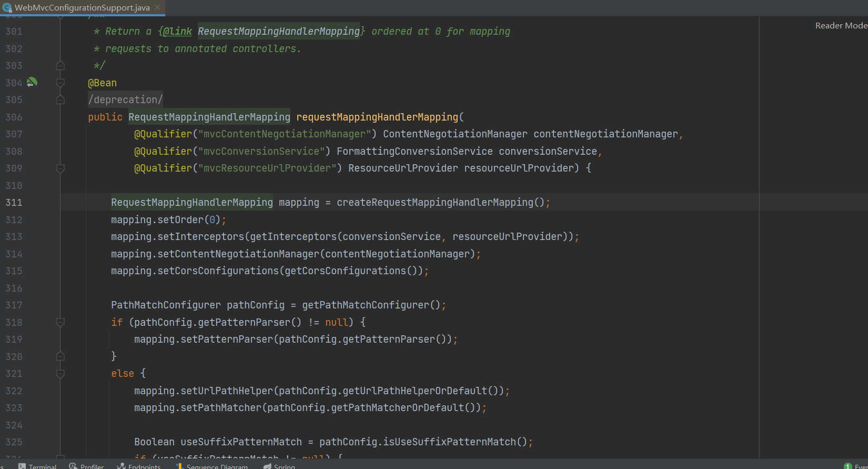This screenshot has height=469, width=868.
Task: Click line number 317 in the gutter
Action: point(14,305)
